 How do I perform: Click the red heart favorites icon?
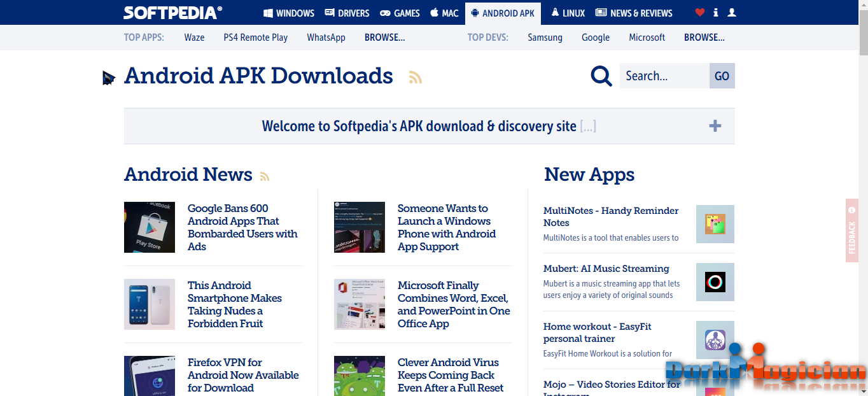click(700, 13)
